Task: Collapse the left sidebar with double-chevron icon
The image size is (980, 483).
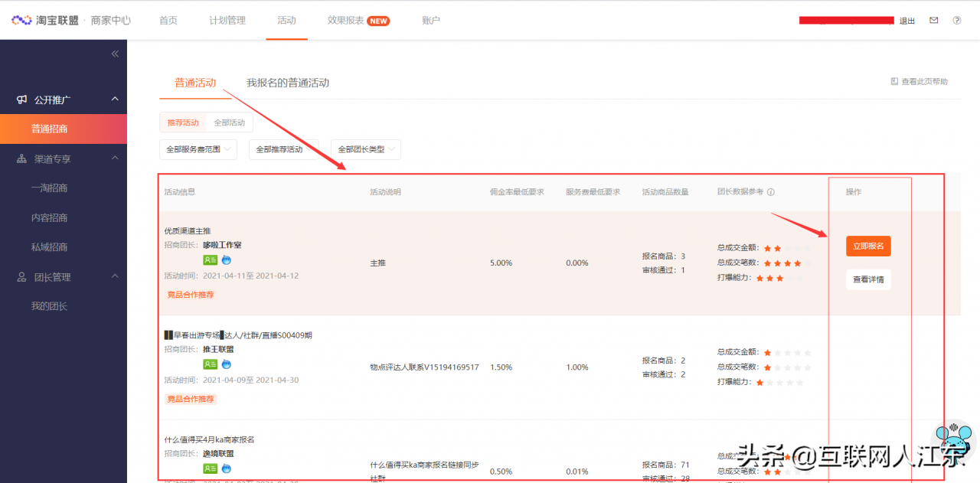Action: (115, 54)
